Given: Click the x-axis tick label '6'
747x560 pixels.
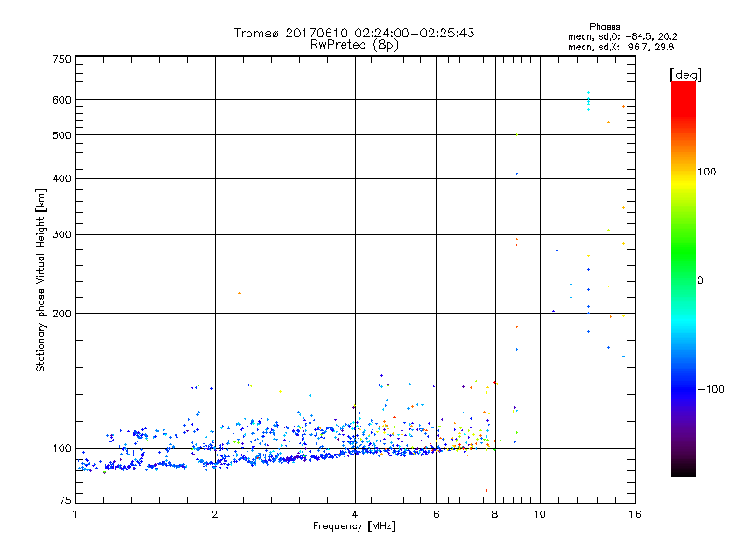Looking at the screenshot, I should (436, 514).
